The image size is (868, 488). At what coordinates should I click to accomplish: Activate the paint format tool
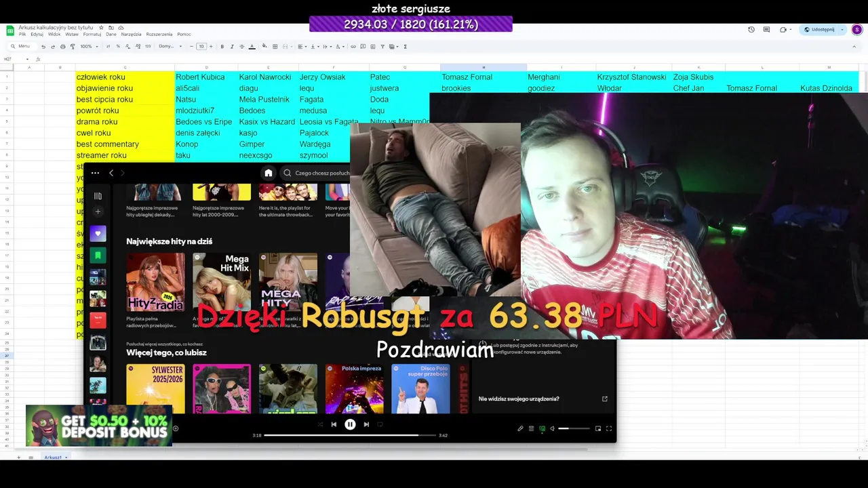(73, 47)
